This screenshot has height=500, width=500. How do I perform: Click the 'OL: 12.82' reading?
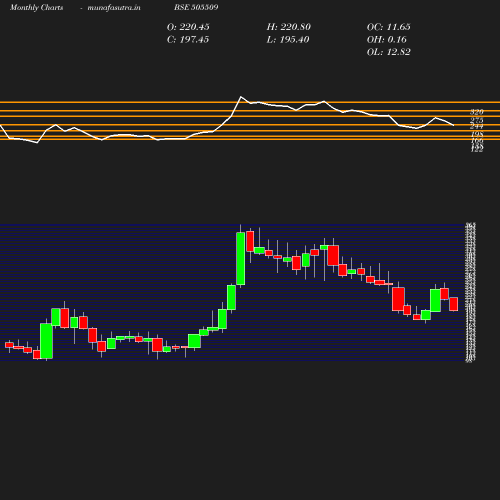click(388, 52)
